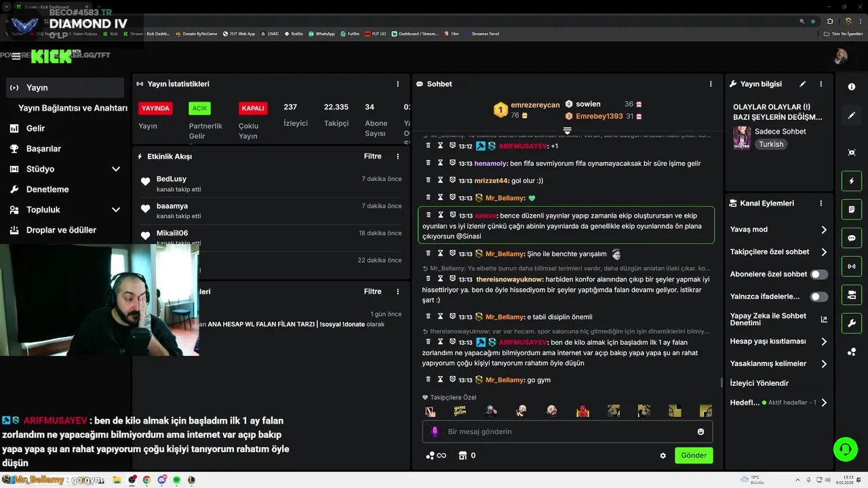The width and height of the screenshot is (868, 488).
Task: Expand the Topluluk sidebar section
Action: pyautogui.click(x=116, y=209)
